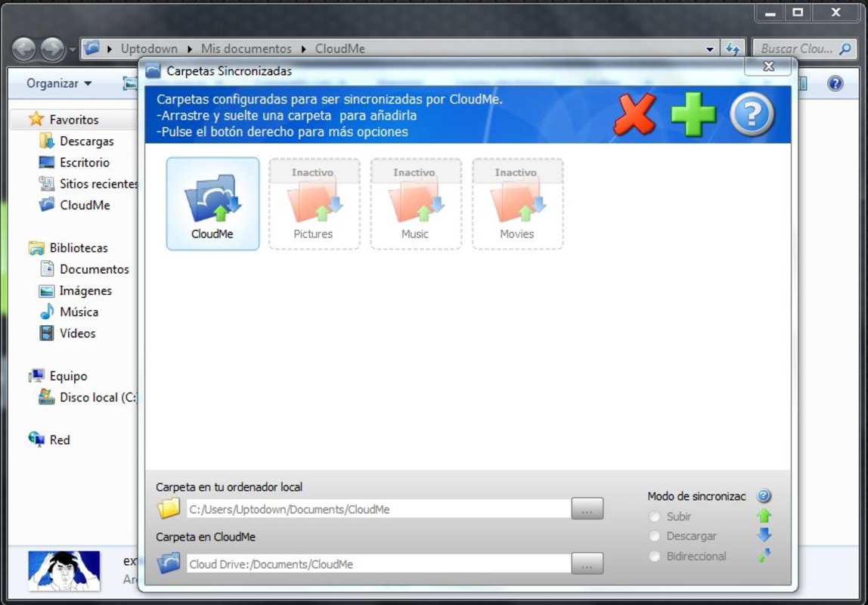Select the Descargar radio button
This screenshot has height=605, width=868.
[x=654, y=536]
